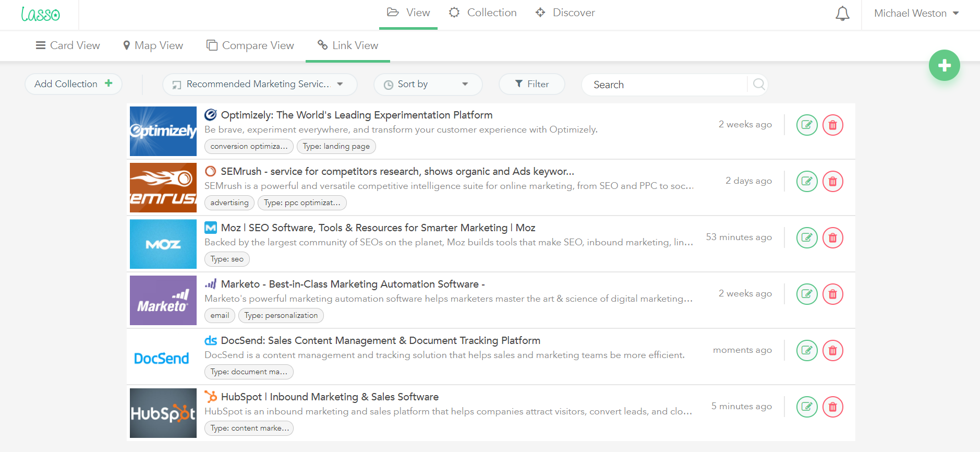The height and width of the screenshot is (452, 980).
Task: Delete the HubSpot link entry
Action: (832, 407)
